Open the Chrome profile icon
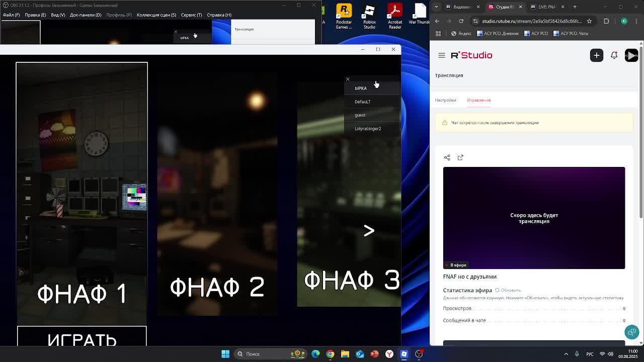Image resolution: width=644 pixels, height=362 pixels. coord(624,21)
